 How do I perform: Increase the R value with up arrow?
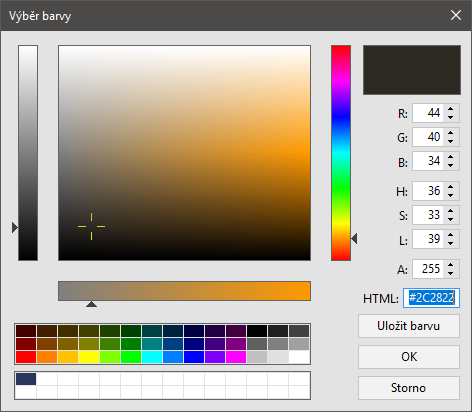point(451,109)
